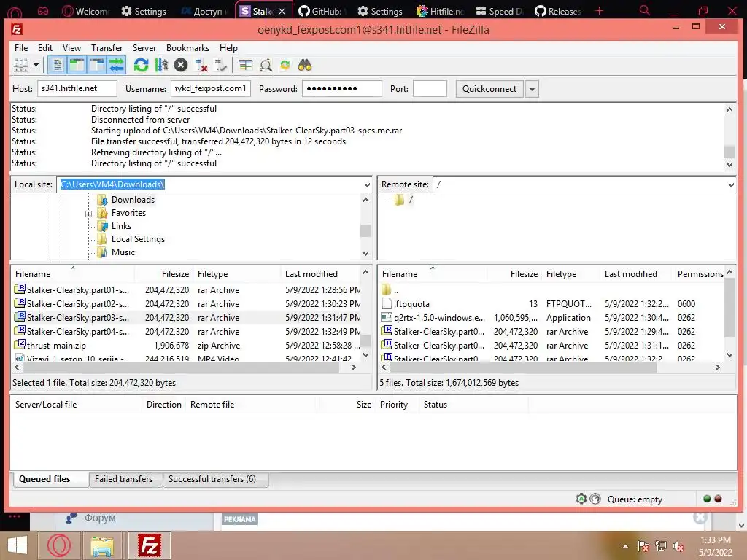Select Stalker-ClearSky.part02 local file icon
747x560 pixels.
[20, 303]
